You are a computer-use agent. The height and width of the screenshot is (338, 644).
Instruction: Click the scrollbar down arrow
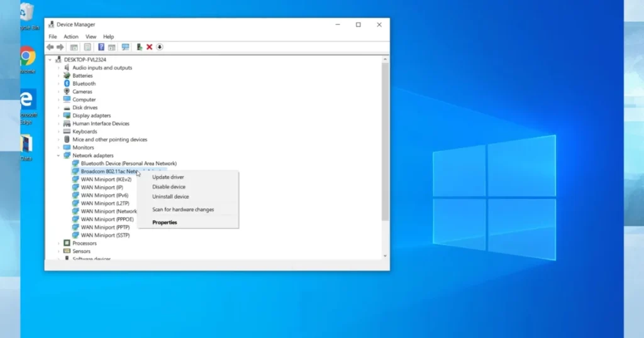[385, 256]
